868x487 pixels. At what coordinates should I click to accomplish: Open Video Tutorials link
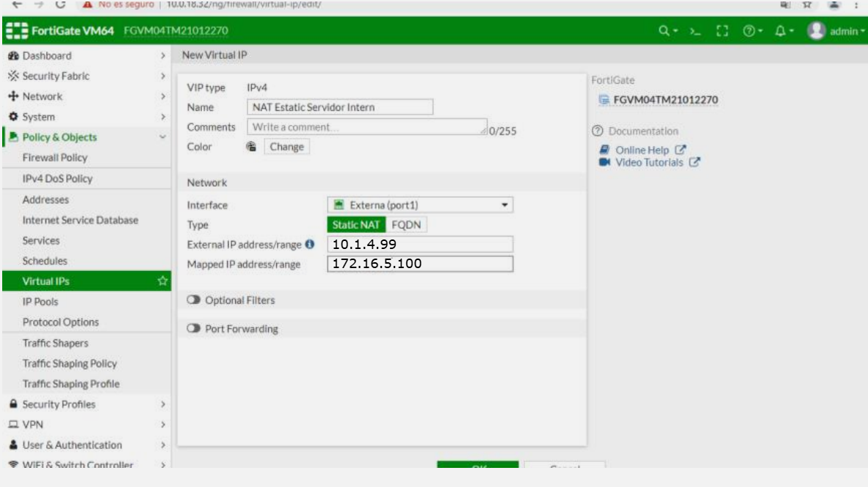coord(649,162)
